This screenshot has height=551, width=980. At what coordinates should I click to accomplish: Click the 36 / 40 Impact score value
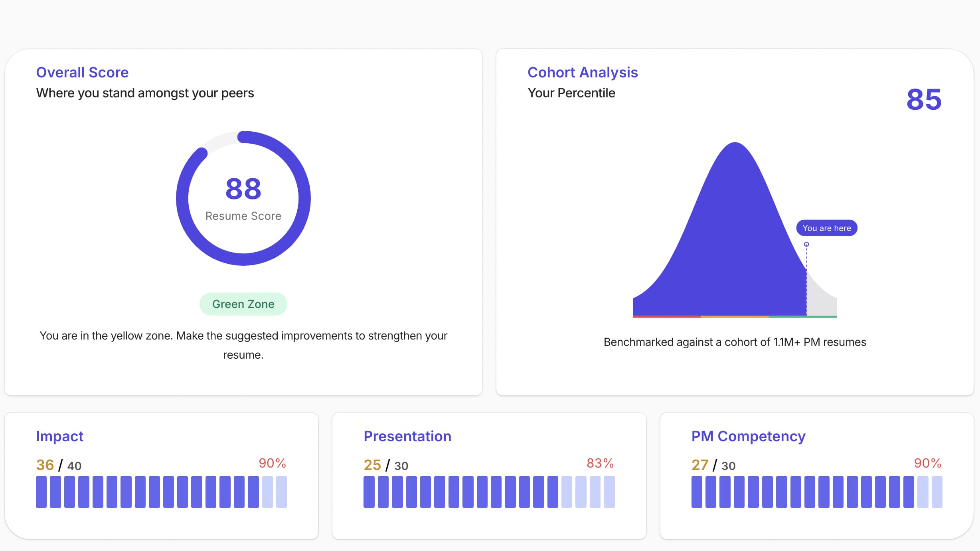[59, 465]
